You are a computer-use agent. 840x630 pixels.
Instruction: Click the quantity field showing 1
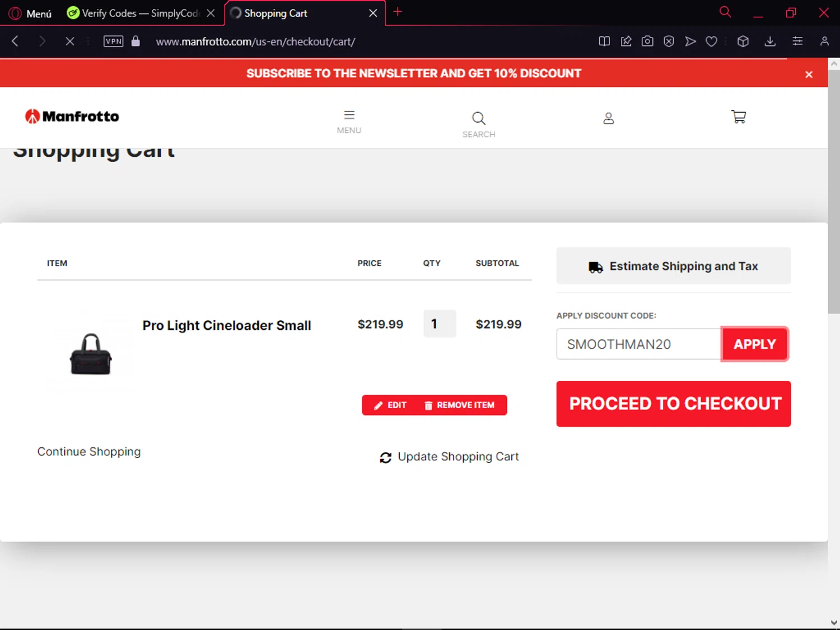point(440,324)
